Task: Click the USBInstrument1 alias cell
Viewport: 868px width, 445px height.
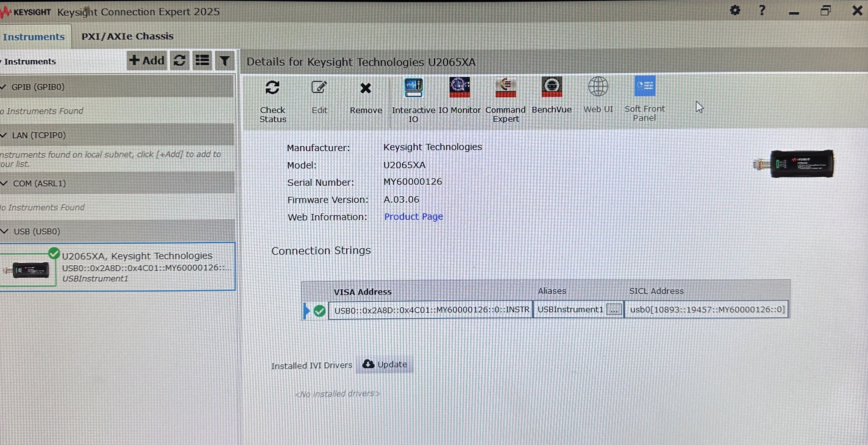Action: (x=570, y=310)
